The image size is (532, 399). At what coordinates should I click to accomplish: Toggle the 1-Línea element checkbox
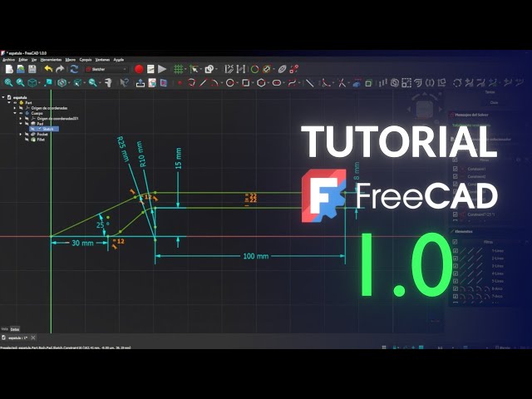click(x=456, y=251)
